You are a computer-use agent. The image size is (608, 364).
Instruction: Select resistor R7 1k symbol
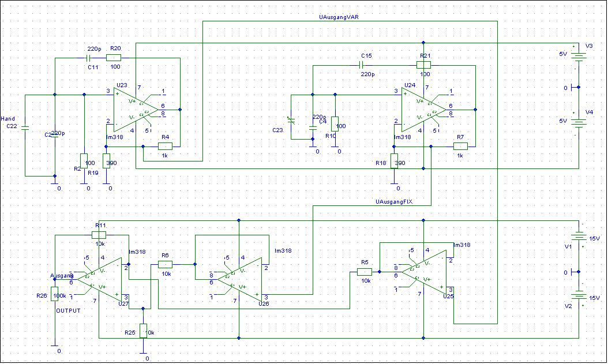click(460, 147)
